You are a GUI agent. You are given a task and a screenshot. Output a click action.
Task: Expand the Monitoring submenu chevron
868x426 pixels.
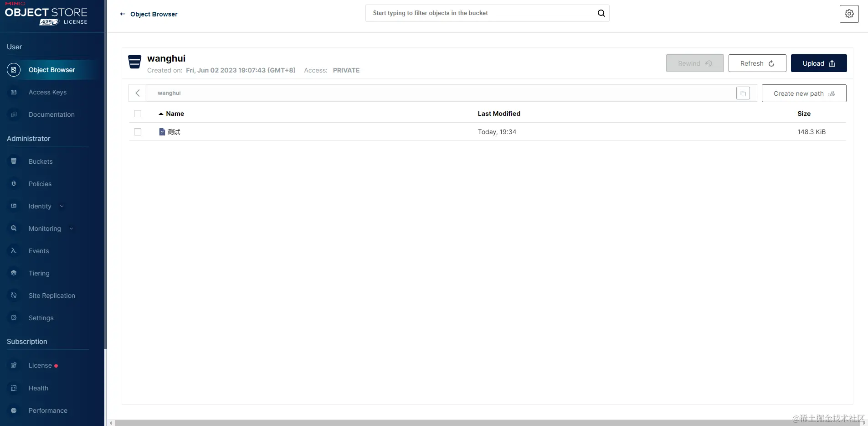pyautogui.click(x=72, y=229)
